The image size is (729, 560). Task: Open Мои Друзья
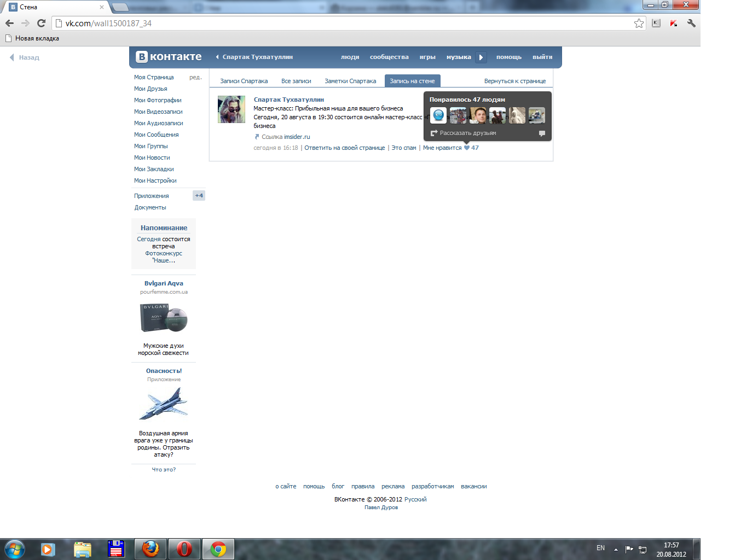(x=151, y=89)
